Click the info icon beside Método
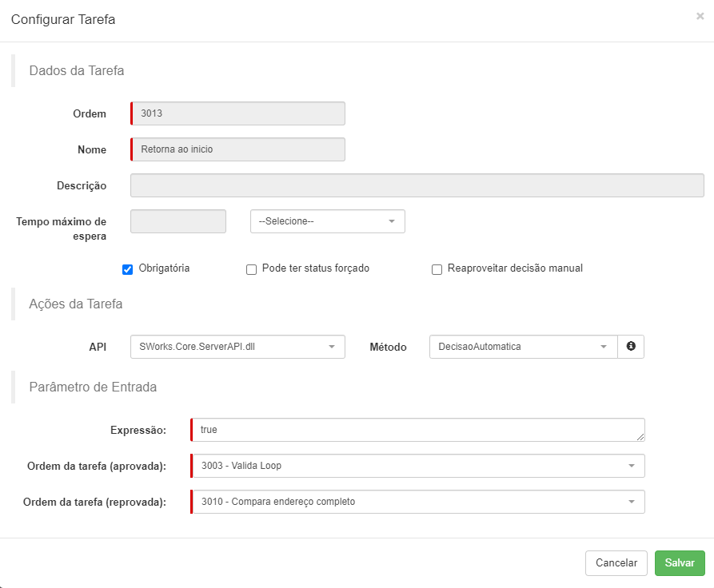 click(x=631, y=346)
